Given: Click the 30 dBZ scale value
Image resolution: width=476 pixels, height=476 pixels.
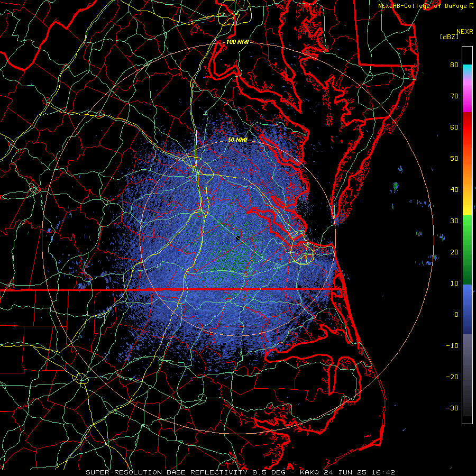Looking at the screenshot, I should click(x=454, y=221).
